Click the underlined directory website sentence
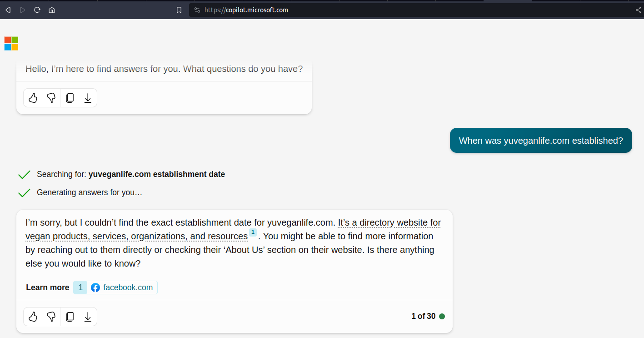The height and width of the screenshot is (338, 644). (233, 230)
